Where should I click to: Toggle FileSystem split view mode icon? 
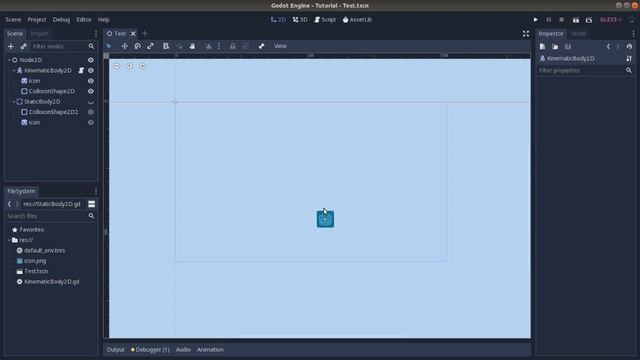[x=91, y=204]
